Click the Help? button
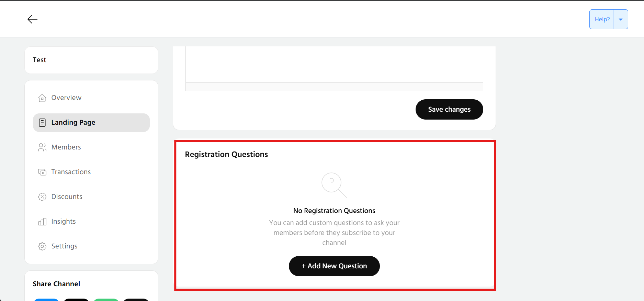 click(x=602, y=20)
